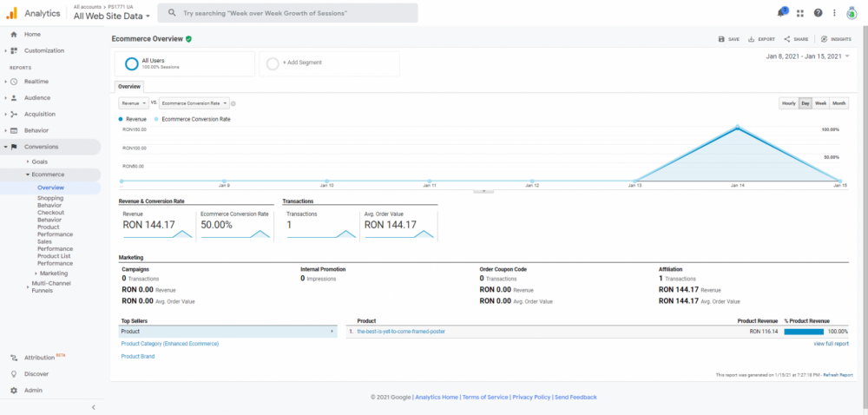Open Product Performance report
The height and width of the screenshot is (415, 868).
coord(56,231)
